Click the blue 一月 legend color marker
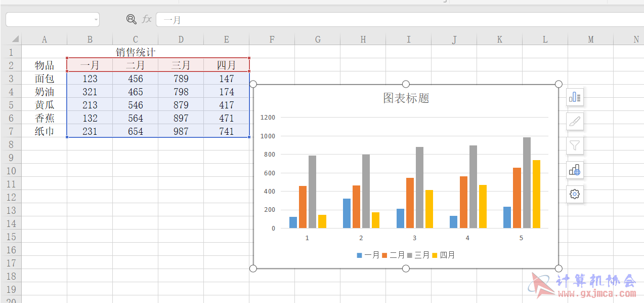644x303 pixels. (x=360, y=255)
